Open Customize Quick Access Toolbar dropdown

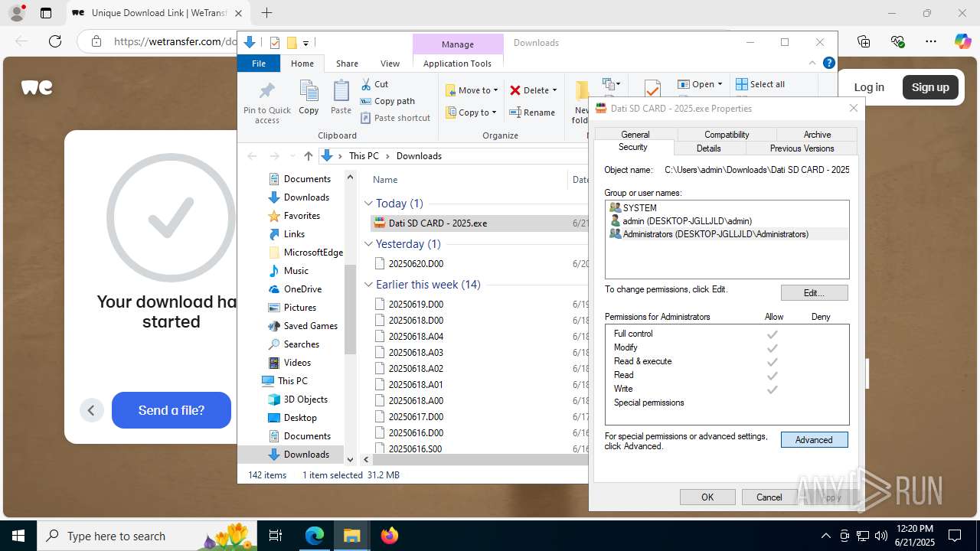(x=305, y=43)
